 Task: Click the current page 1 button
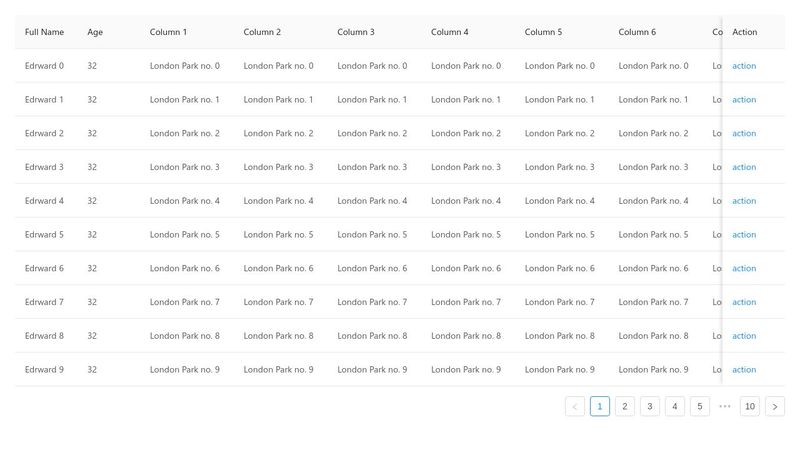(599, 407)
